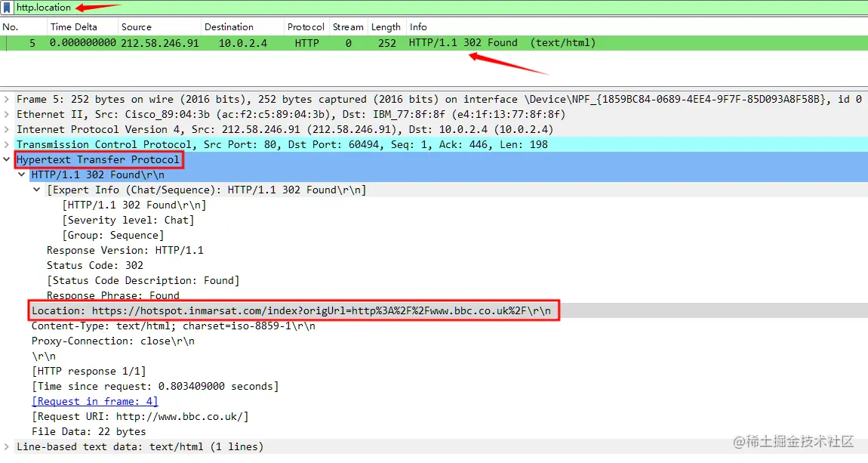Click the Destination column header
The width and height of the screenshot is (868, 463).
(x=229, y=26)
